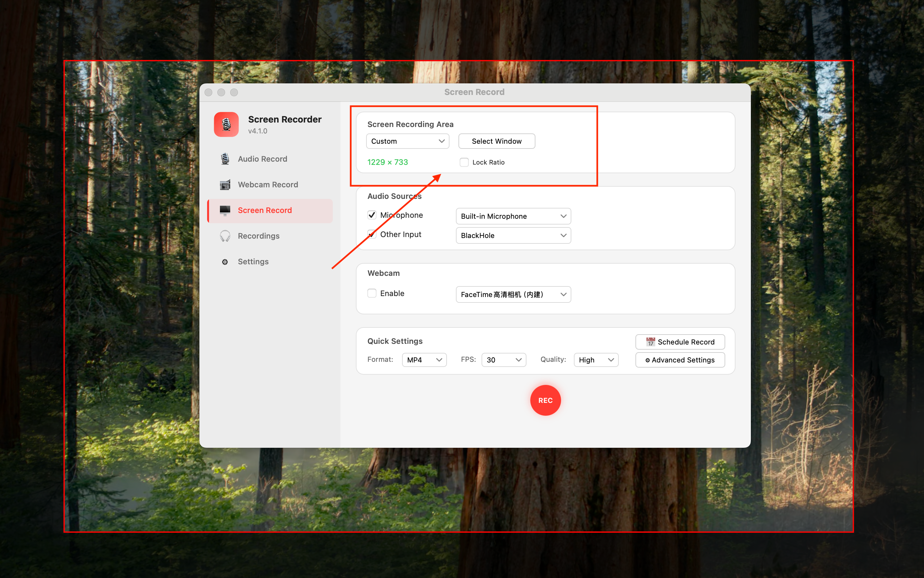Go to the Recordings list
The width and height of the screenshot is (924, 578).
[x=270, y=236]
